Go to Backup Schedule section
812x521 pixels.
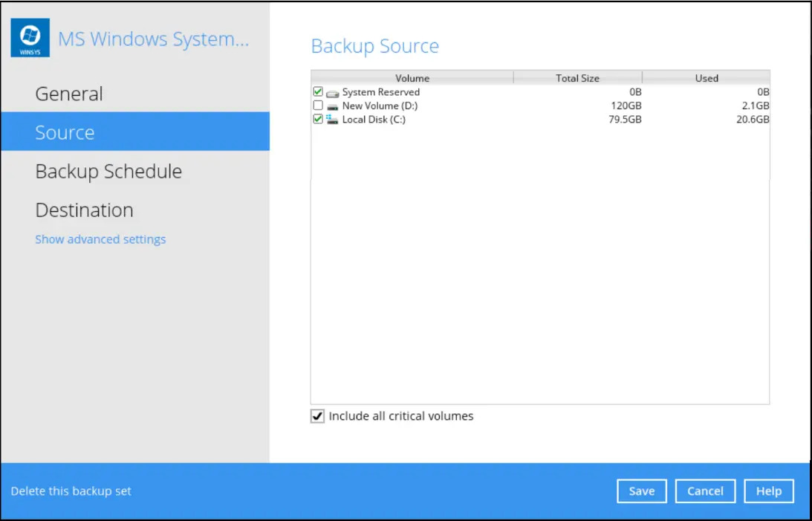tap(108, 172)
